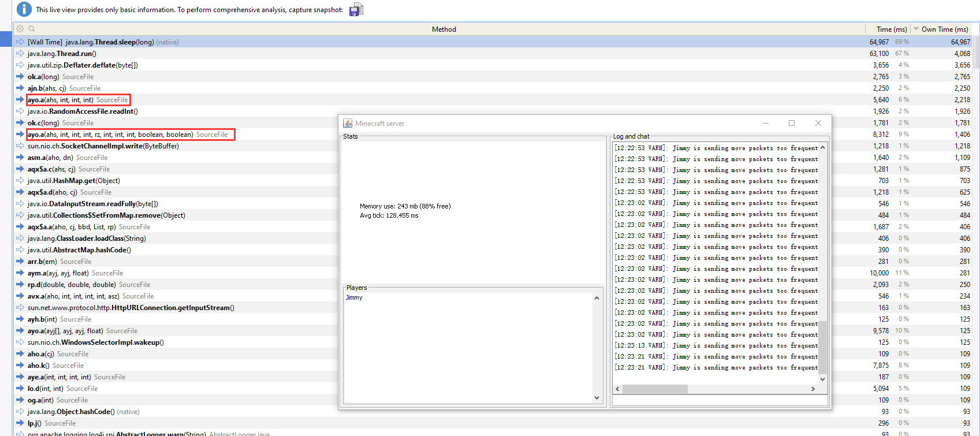Select Jimmy in the Players list
Screen dimensions: 980x436
[354, 298]
